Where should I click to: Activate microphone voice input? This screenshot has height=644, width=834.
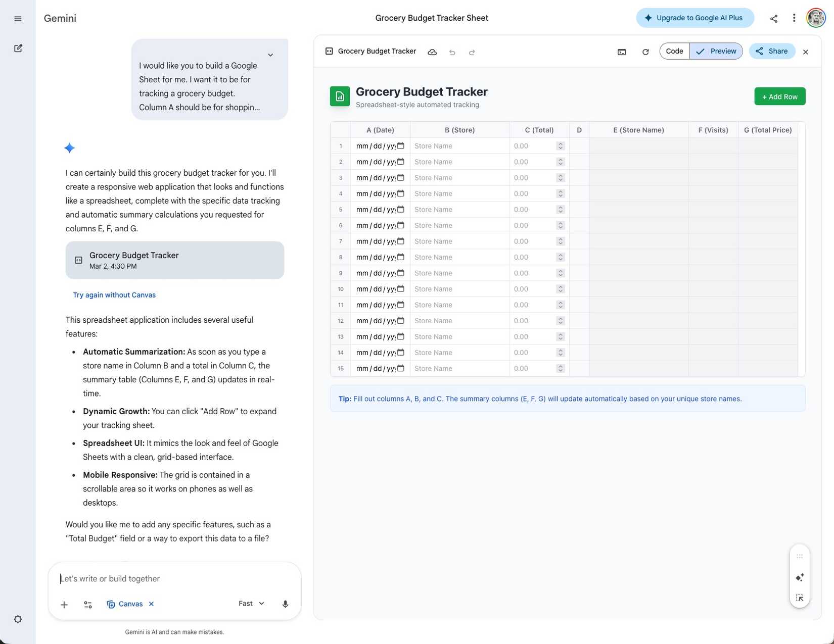click(x=285, y=604)
